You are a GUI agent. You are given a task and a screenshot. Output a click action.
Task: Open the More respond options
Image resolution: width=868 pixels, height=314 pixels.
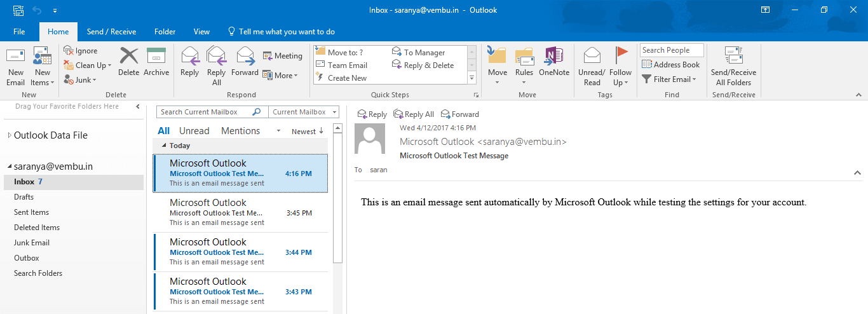pos(280,76)
